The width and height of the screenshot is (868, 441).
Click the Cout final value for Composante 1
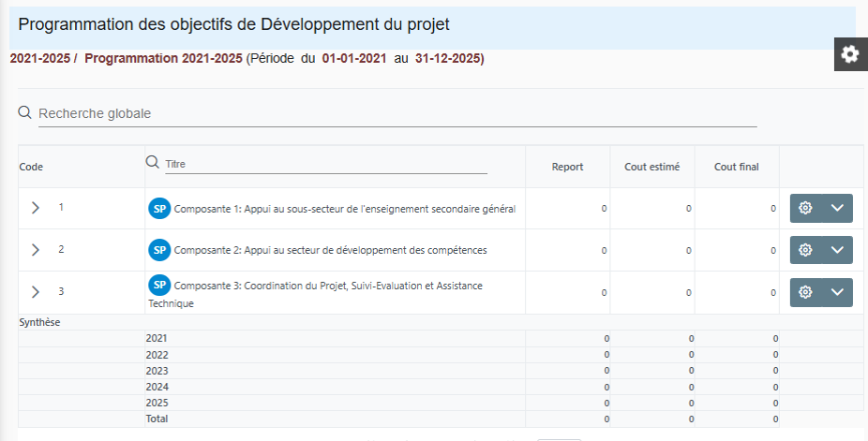pyautogui.click(x=773, y=209)
